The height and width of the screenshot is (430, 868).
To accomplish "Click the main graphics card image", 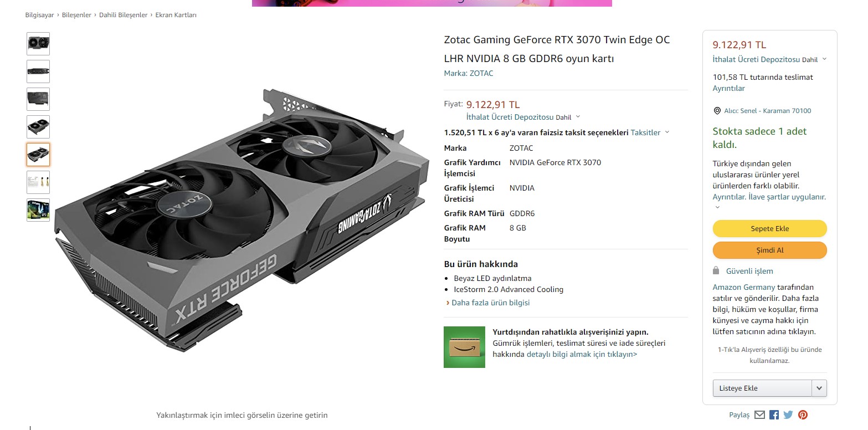I will [242, 219].
